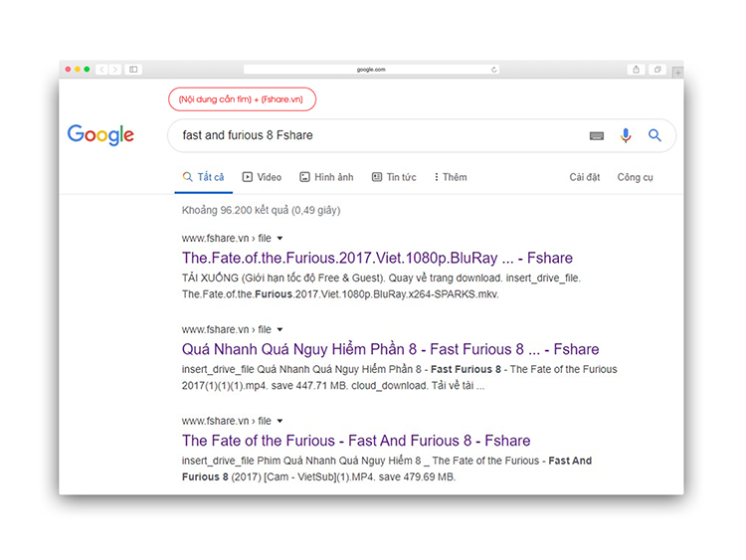Reload the page in the address bar

coord(494,70)
